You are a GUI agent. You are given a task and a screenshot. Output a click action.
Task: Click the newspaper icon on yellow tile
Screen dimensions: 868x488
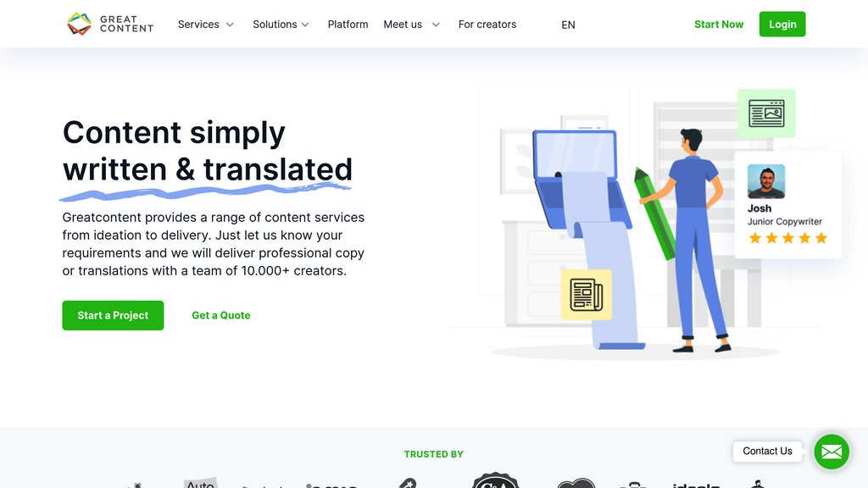586,295
